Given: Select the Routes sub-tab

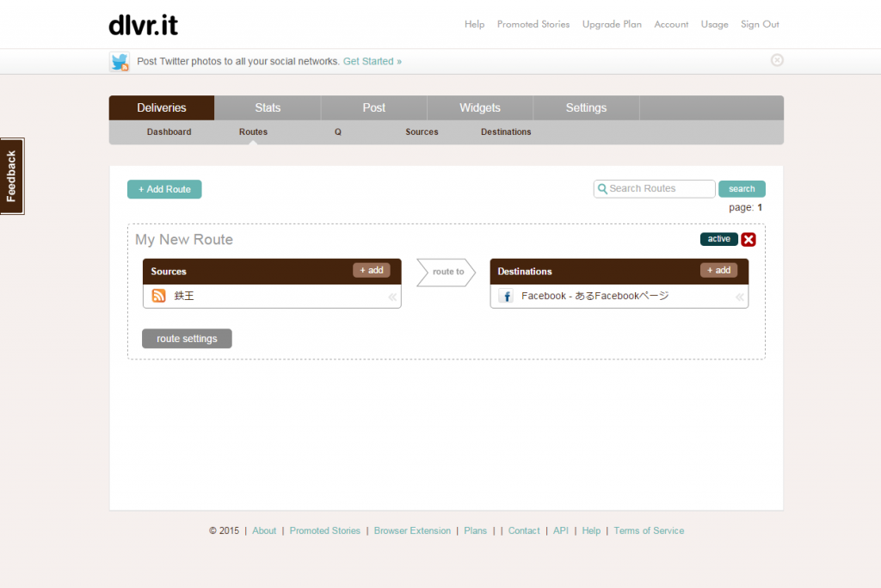Looking at the screenshot, I should (254, 132).
